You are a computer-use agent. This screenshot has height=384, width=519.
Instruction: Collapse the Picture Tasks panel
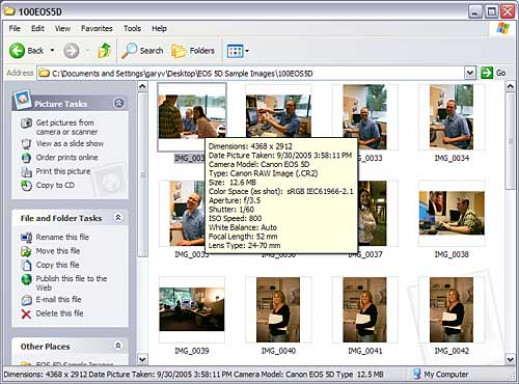(x=119, y=103)
